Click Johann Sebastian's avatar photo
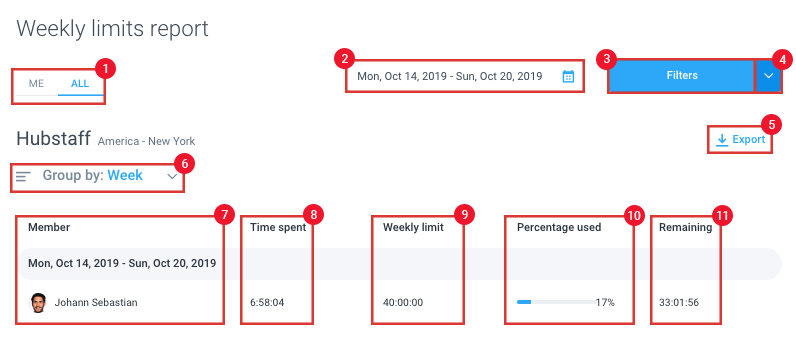This screenshot has height=360, width=796. 37,303
